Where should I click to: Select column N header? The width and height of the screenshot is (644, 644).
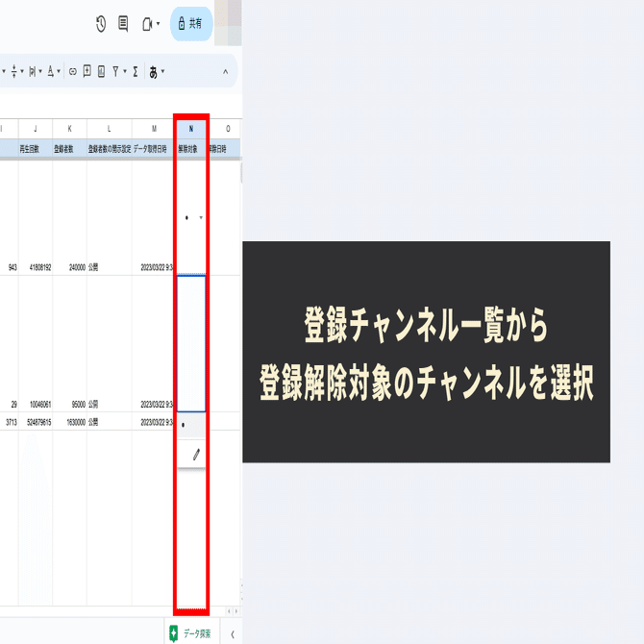tap(191, 129)
